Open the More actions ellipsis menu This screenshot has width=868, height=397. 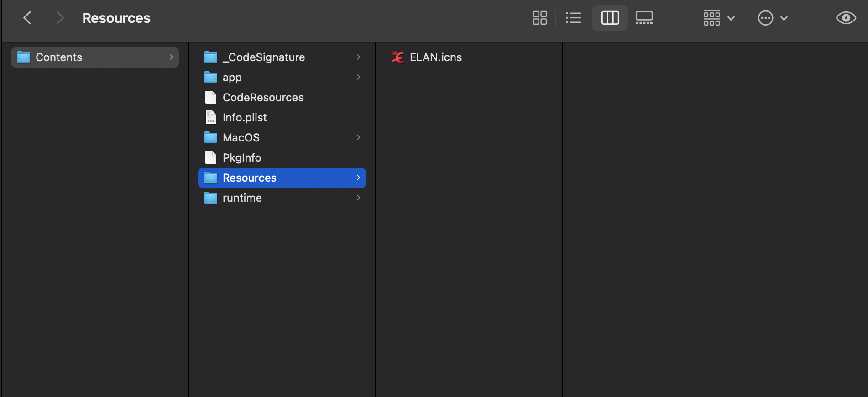click(773, 18)
